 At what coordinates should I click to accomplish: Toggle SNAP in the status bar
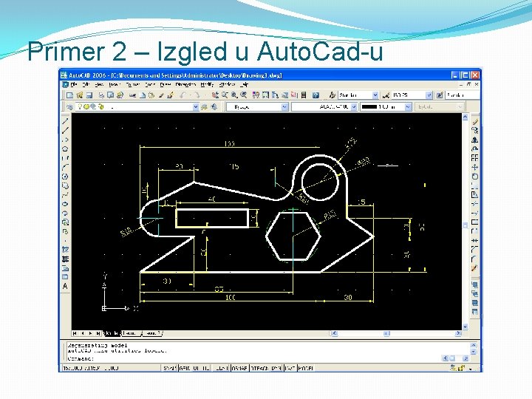coord(169,368)
